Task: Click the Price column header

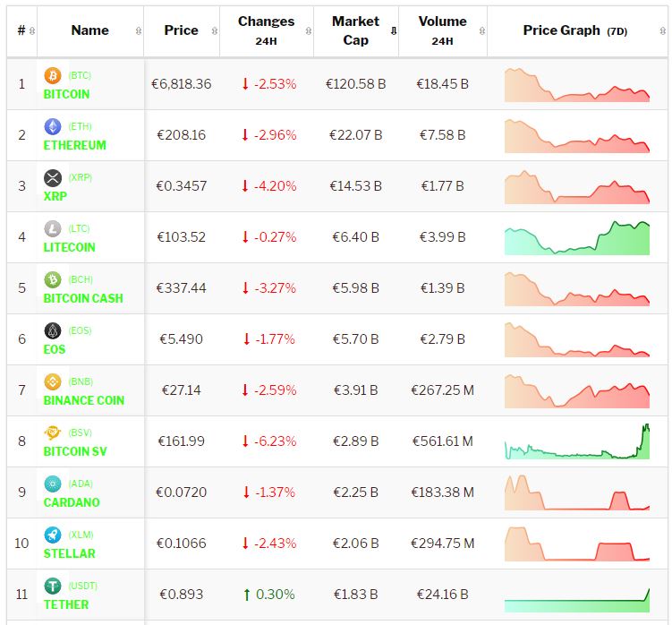Action: pyautogui.click(x=182, y=30)
